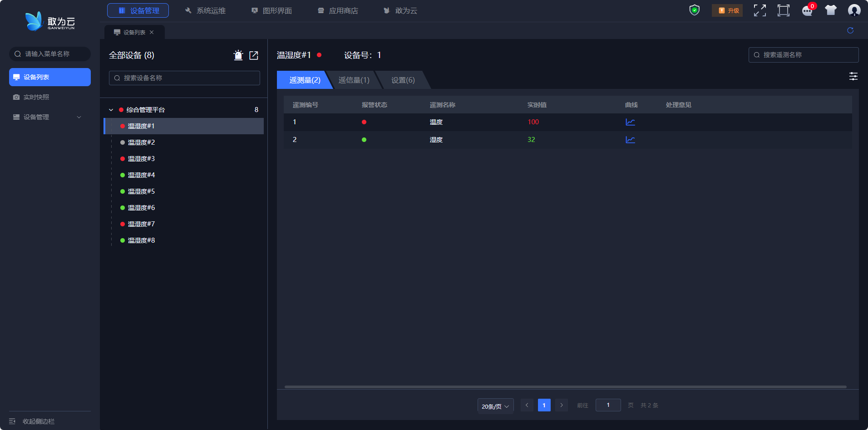Open the curve chart for 湿度 row
This screenshot has height=430, width=868.
630,140
